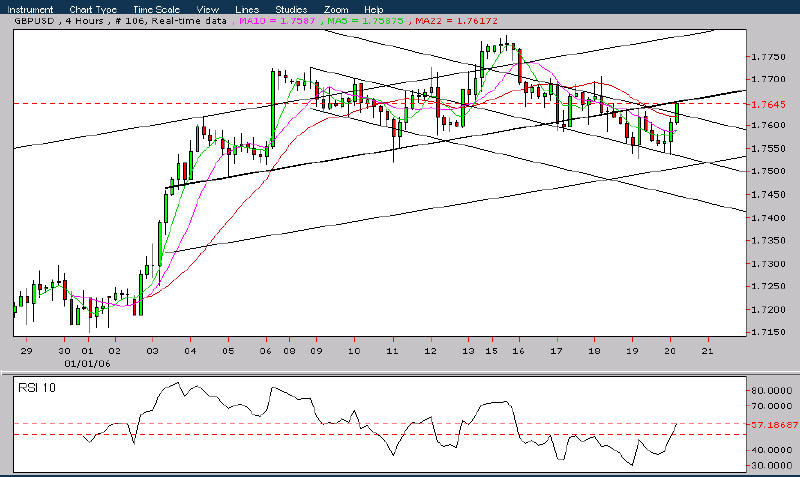Click the 80.0000 RSI axis label
Screen dimensions: 800x477
tap(771, 391)
